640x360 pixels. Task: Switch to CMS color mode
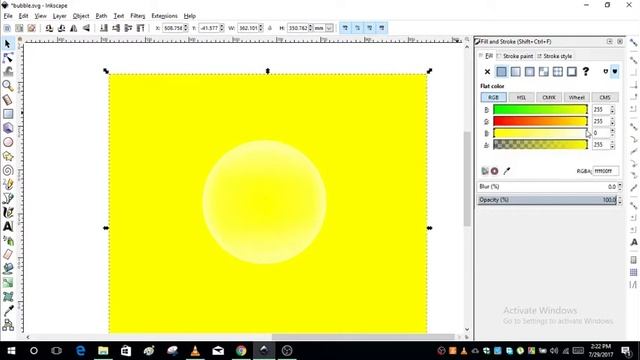pyautogui.click(x=605, y=98)
